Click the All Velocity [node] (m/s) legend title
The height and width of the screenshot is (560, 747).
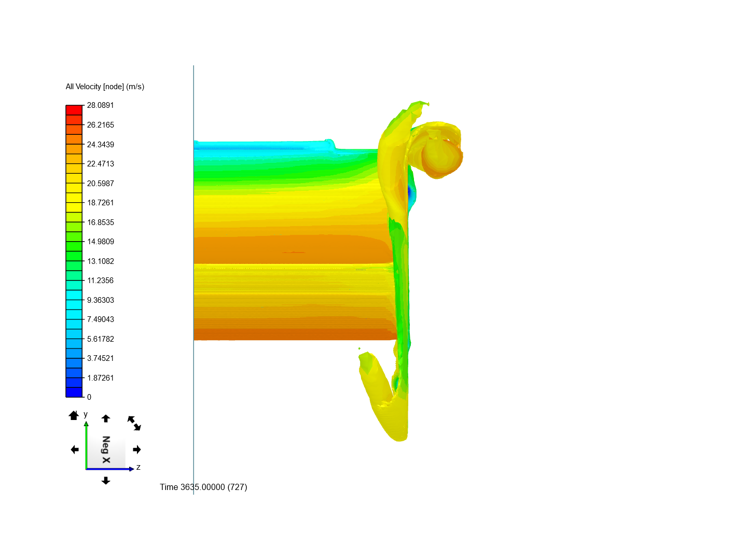[105, 87]
